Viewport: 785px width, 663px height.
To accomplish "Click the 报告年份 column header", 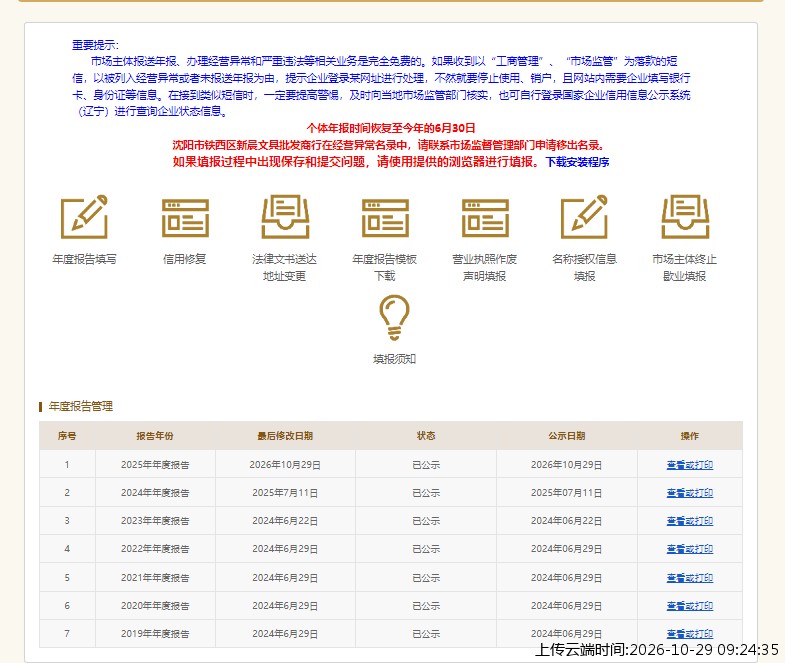I will click(x=155, y=436).
